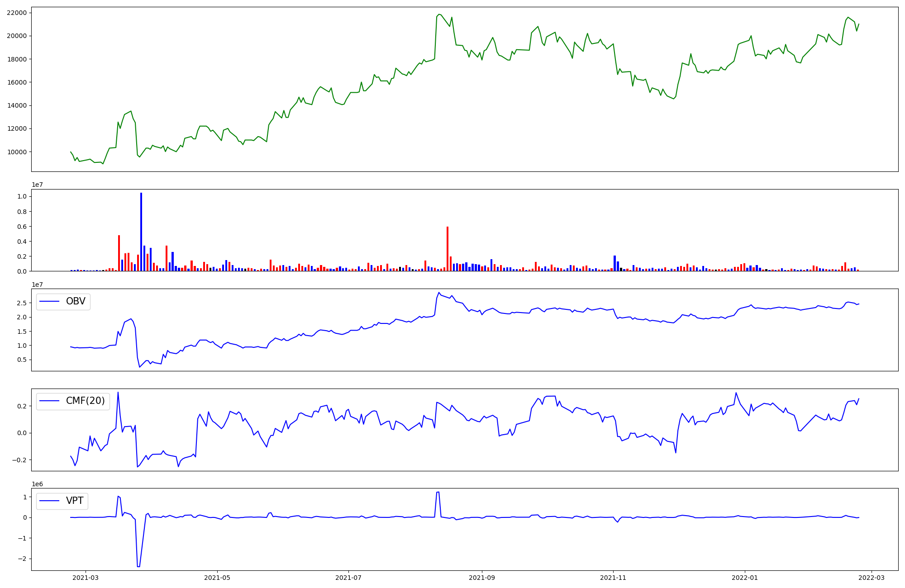The height and width of the screenshot is (588, 905).
Task: Click the 2021-11 x-axis label
Action: (x=613, y=578)
